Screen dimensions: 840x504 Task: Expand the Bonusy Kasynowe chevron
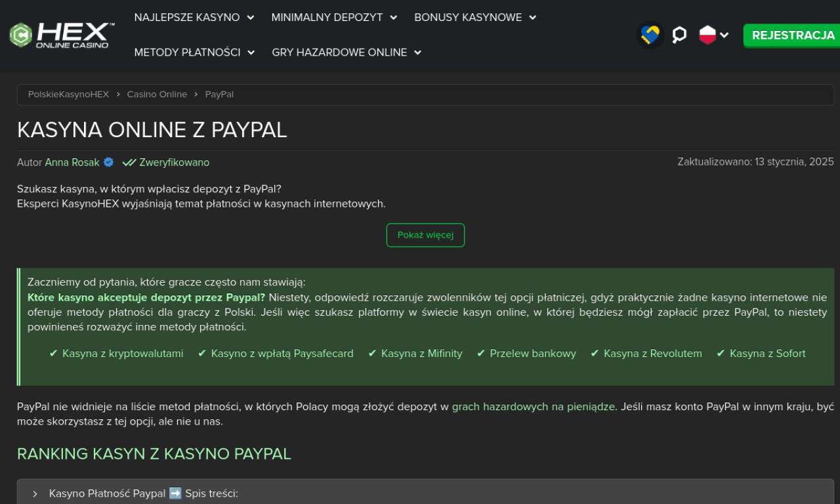pos(533,18)
